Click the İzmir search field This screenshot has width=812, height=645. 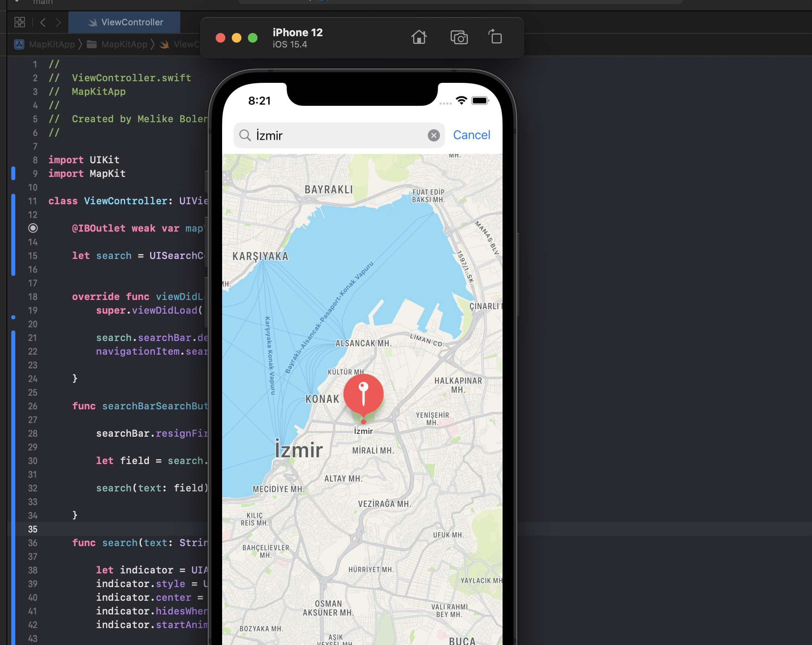(x=339, y=136)
